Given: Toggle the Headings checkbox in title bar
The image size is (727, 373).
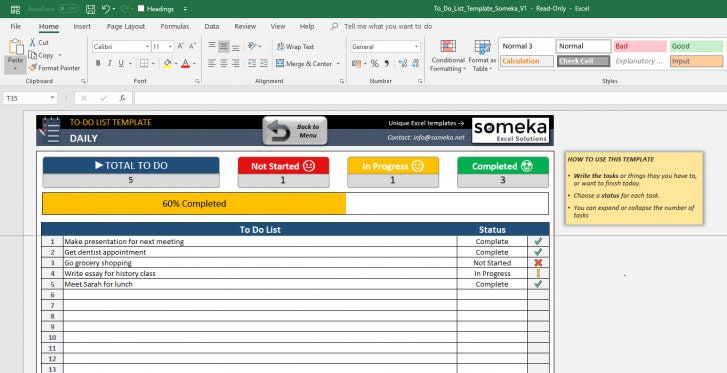Looking at the screenshot, I should click(141, 9).
